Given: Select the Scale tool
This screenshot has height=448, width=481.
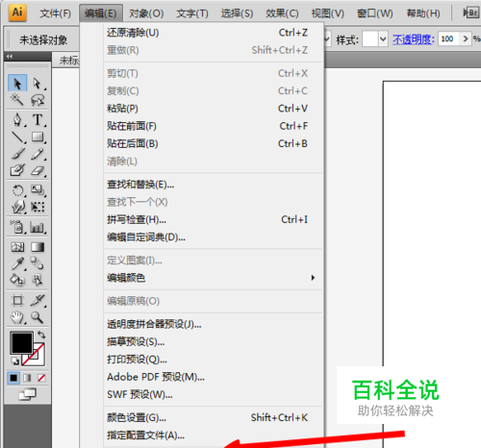Looking at the screenshot, I should click(x=38, y=190).
